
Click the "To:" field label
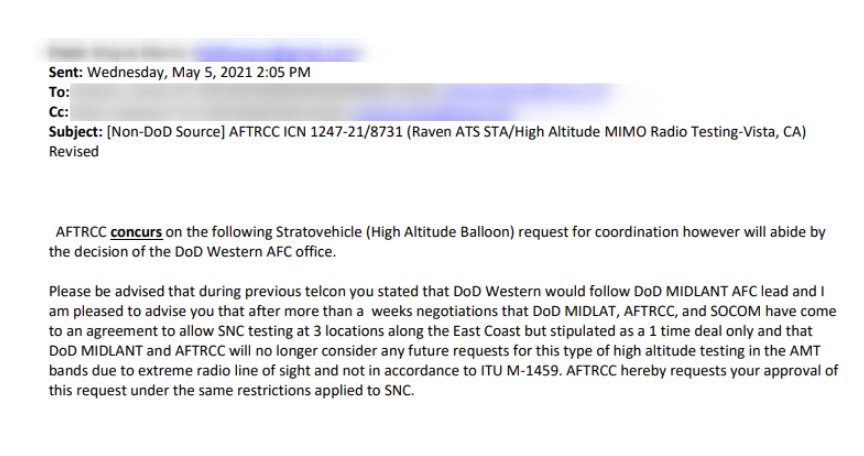[x=58, y=92]
